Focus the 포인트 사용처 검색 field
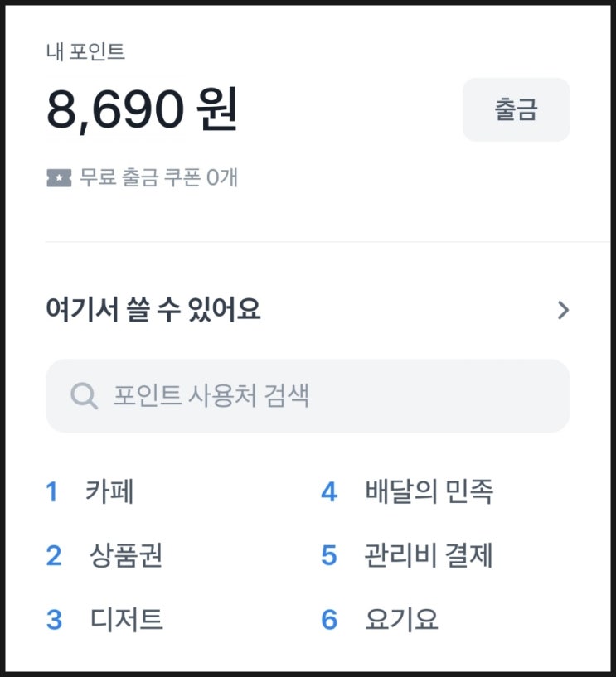This screenshot has height=677, width=616. point(308,395)
